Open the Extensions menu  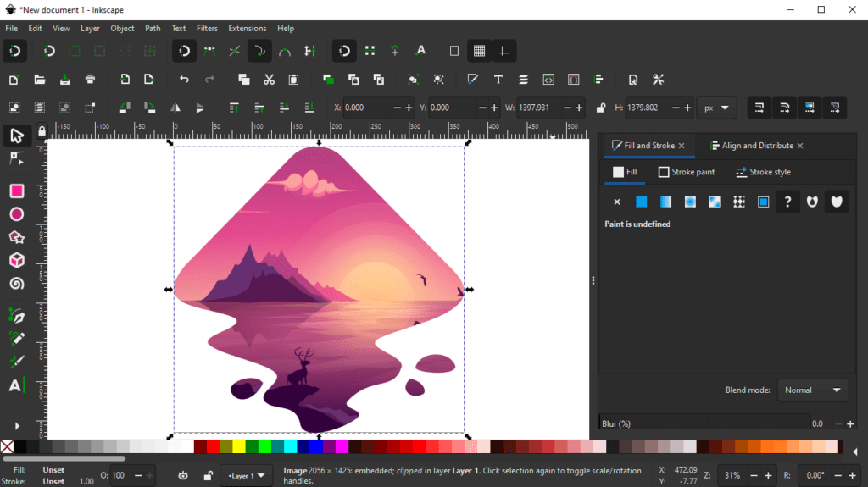[x=248, y=28]
